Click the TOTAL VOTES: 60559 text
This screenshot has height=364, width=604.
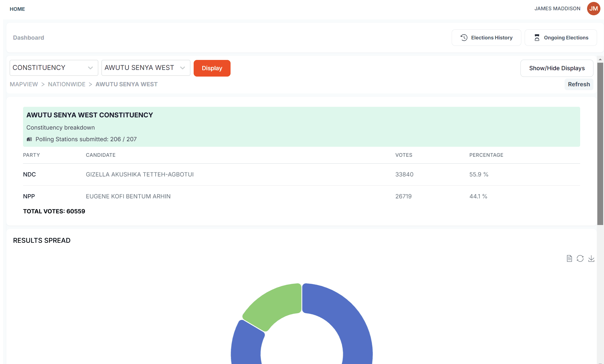click(x=54, y=211)
